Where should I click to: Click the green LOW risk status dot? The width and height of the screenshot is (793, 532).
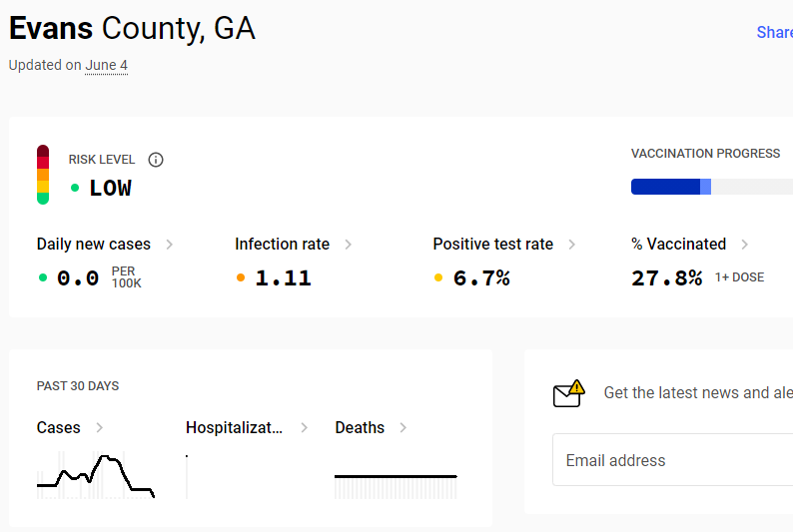(x=75, y=188)
